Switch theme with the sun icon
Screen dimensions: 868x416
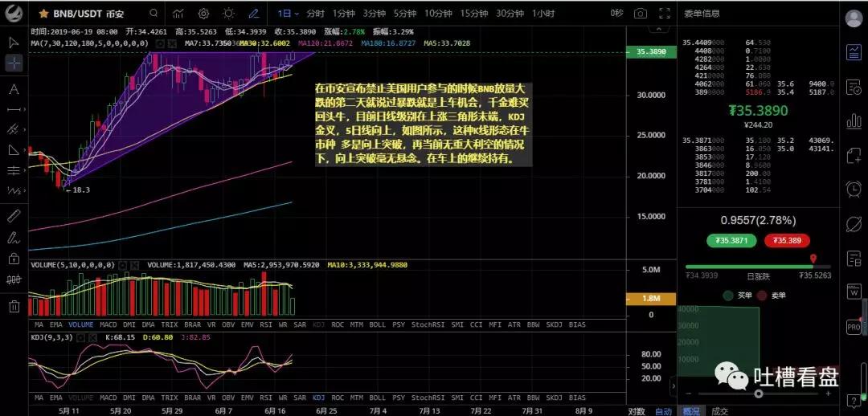coord(228,14)
